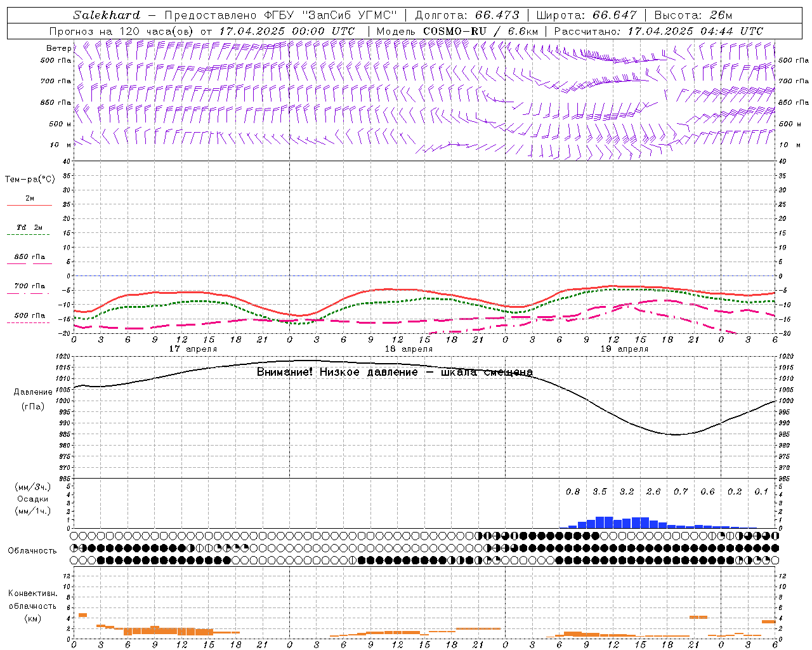Click the 3.2 precipitation total
The image size is (812, 650).
pyautogui.click(x=627, y=492)
